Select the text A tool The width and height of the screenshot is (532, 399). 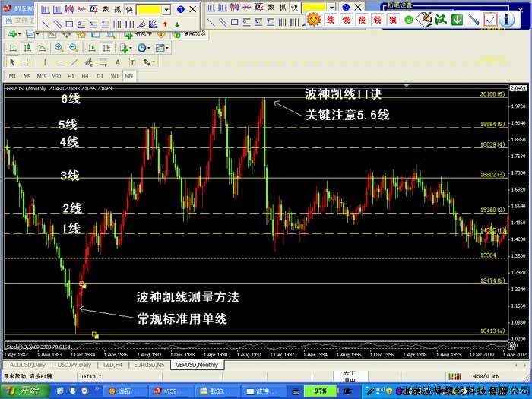pos(117,62)
